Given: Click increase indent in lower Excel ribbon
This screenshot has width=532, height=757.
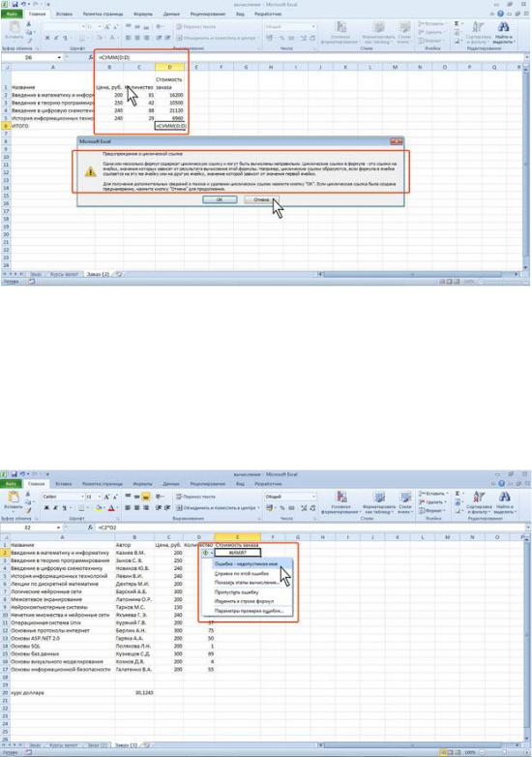Looking at the screenshot, I should point(167,508).
